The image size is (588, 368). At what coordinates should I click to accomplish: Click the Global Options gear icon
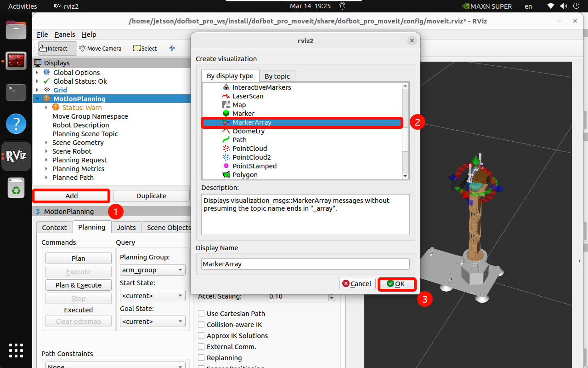pyautogui.click(x=46, y=72)
